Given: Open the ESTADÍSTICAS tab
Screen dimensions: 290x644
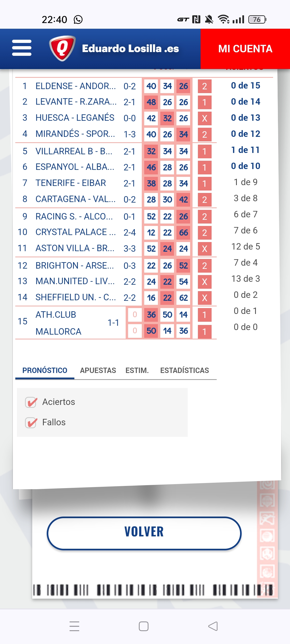Looking at the screenshot, I should click(x=184, y=370).
